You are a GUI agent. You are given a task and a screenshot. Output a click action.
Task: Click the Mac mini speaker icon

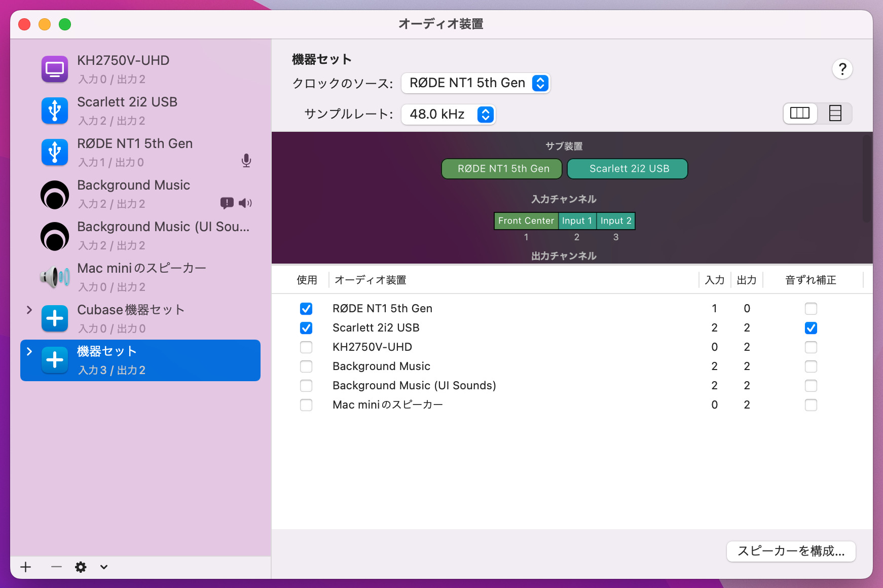click(x=55, y=277)
